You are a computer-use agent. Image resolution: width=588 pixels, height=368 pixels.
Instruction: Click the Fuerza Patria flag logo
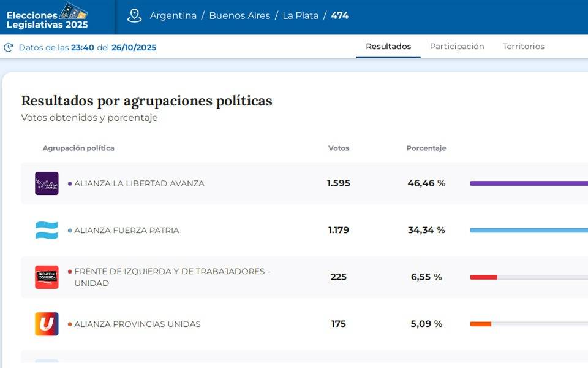coord(47,231)
